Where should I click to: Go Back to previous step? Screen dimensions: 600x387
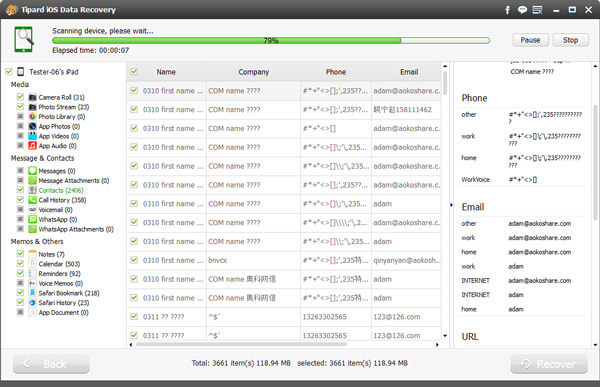(x=51, y=364)
